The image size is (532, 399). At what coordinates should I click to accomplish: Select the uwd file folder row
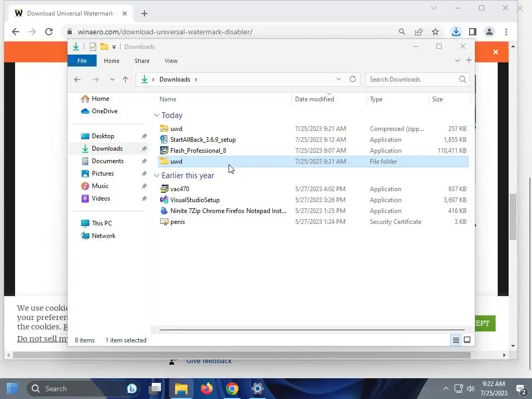(313, 162)
